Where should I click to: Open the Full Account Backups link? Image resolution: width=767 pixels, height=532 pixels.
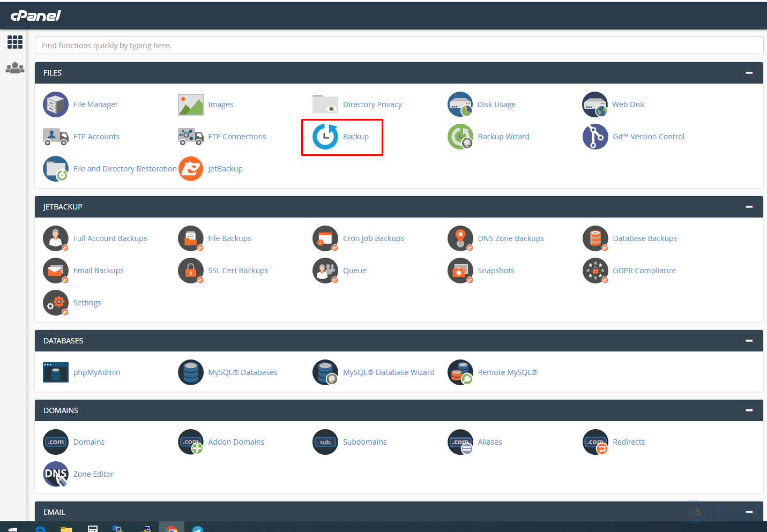coord(110,238)
